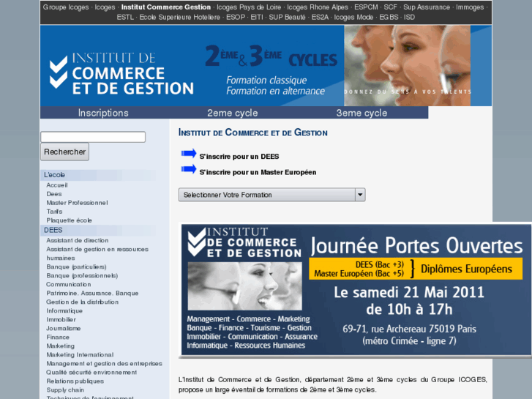Focus the search input field
Viewport: 532px width, 399px height.
tap(93, 137)
